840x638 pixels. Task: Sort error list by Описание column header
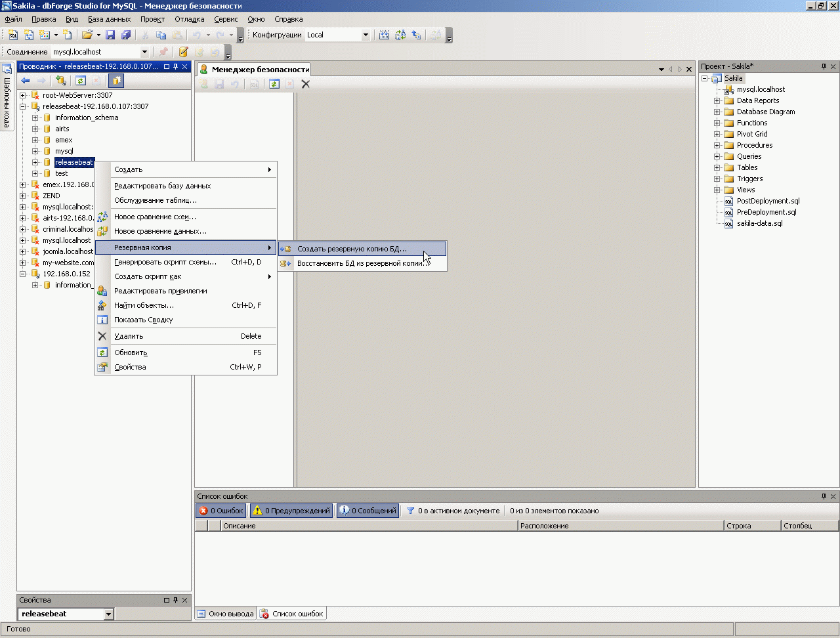(369, 526)
